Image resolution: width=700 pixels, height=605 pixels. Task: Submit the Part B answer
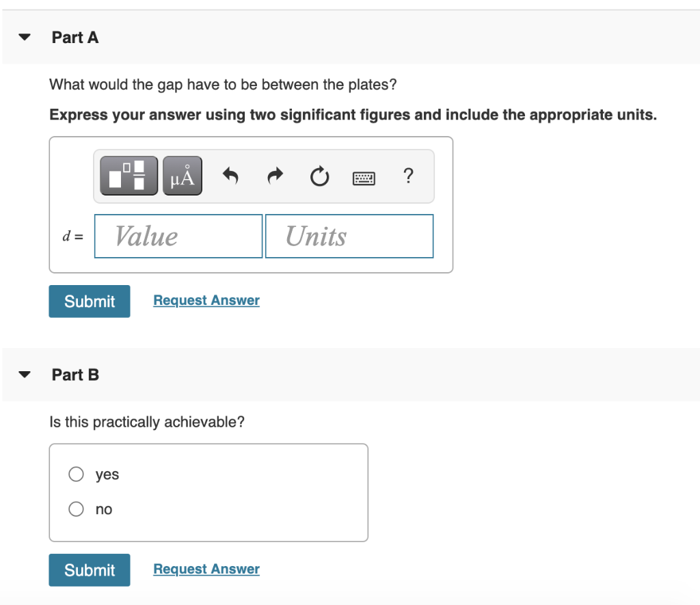[x=90, y=570]
